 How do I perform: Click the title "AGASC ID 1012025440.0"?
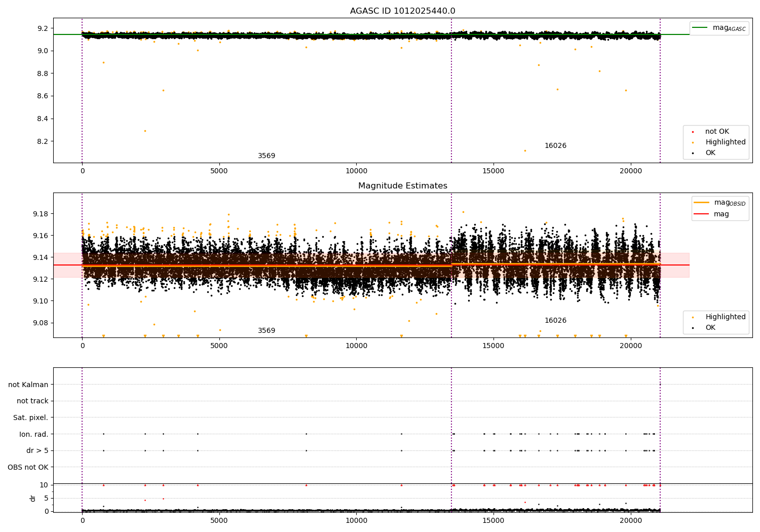tap(403, 11)
